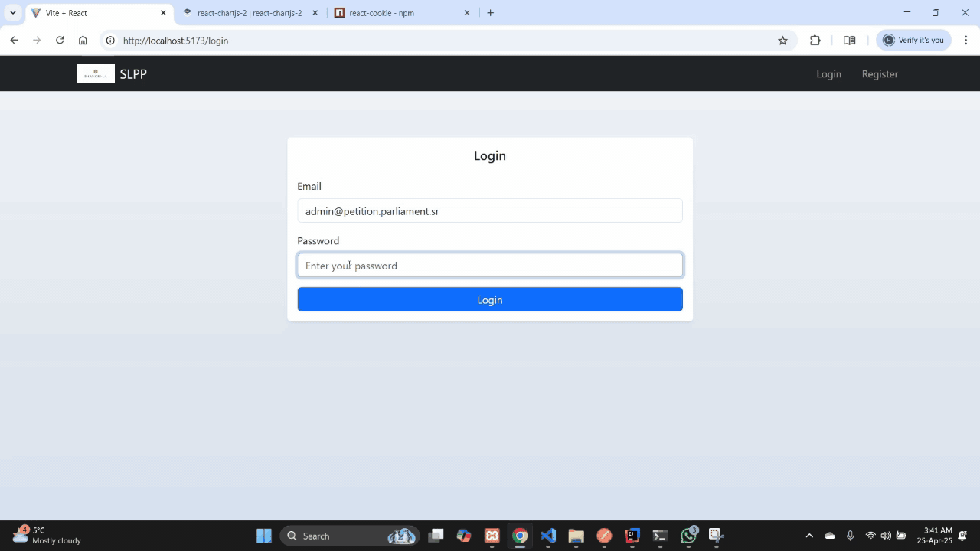Go back using the back arrow
This screenshot has height=551, width=980.
click(14, 41)
